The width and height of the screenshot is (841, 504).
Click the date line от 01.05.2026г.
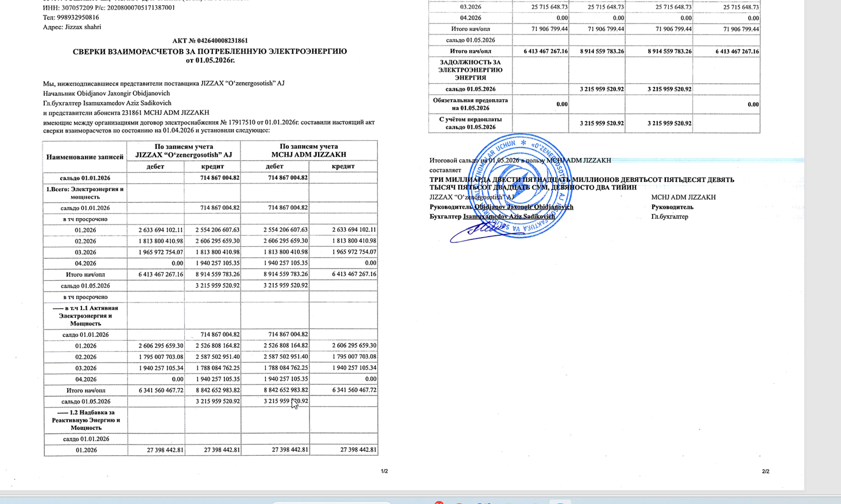click(210, 60)
